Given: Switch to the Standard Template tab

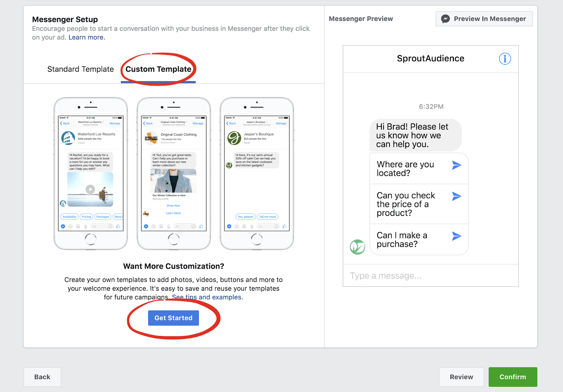Looking at the screenshot, I should [81, 69].
